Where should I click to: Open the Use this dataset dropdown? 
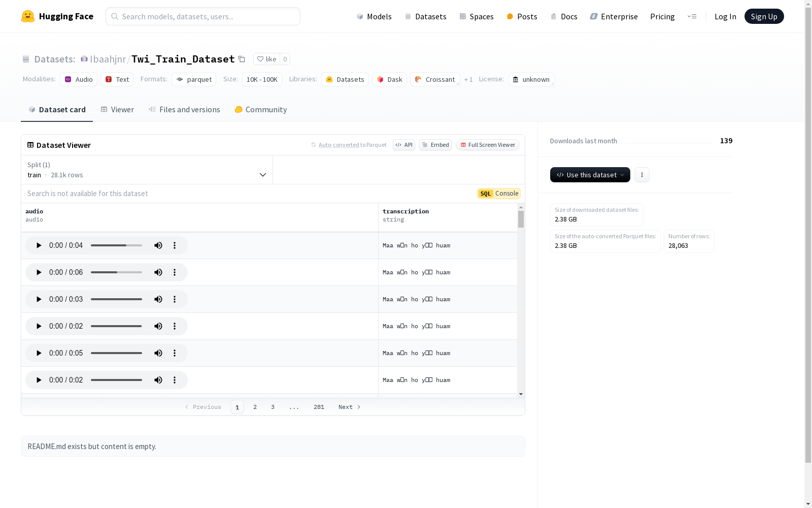tap(590, 175)
